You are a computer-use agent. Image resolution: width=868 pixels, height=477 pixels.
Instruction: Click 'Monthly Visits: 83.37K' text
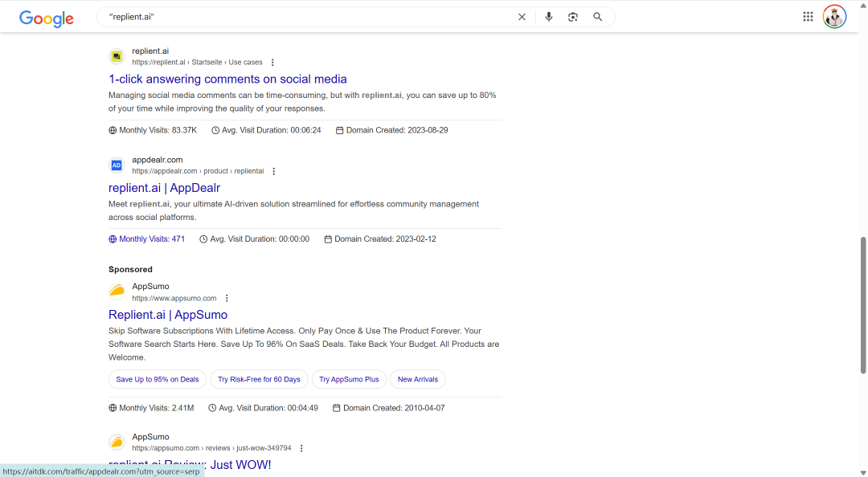coord(158,131)
